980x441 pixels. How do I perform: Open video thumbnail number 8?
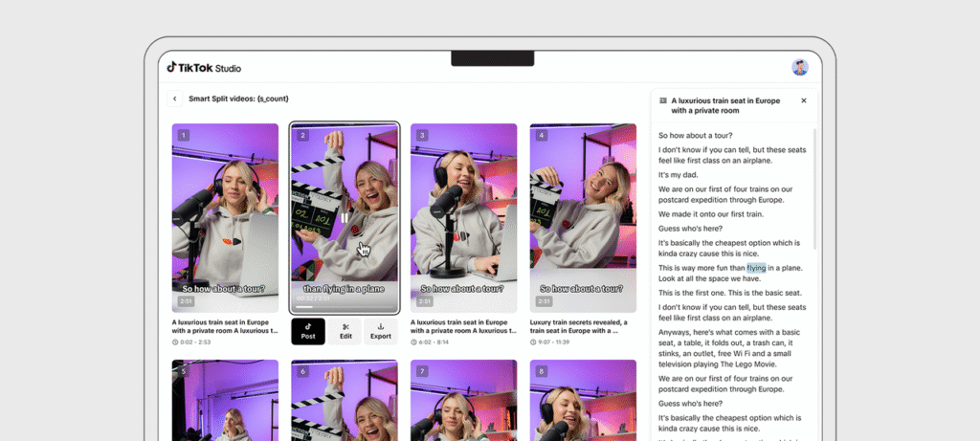[x=583, y=400]
